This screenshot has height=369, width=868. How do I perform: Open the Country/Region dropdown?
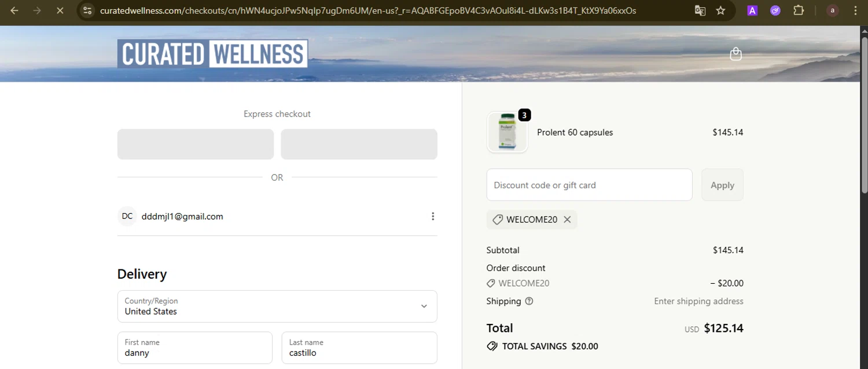point(277,306)
